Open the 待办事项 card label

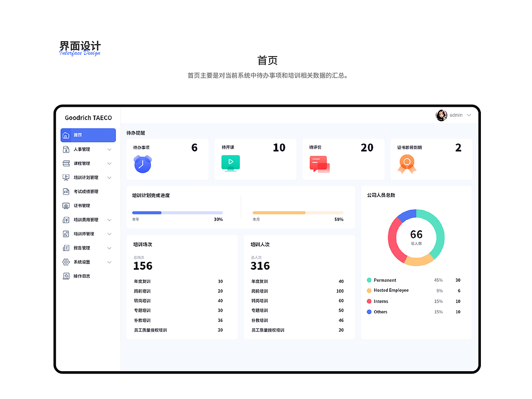click(x=141, y=148)
